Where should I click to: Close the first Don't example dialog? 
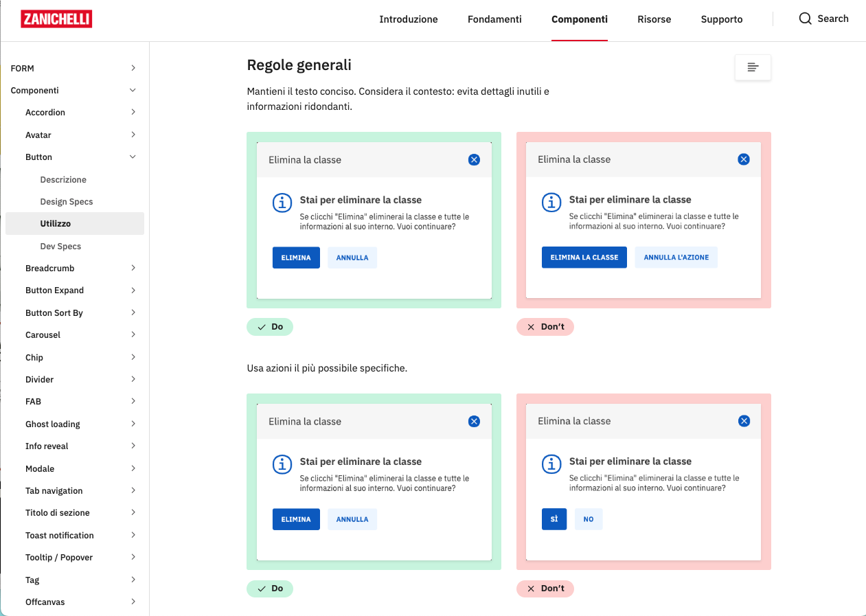pyautogui.click(x=743, y=159)
